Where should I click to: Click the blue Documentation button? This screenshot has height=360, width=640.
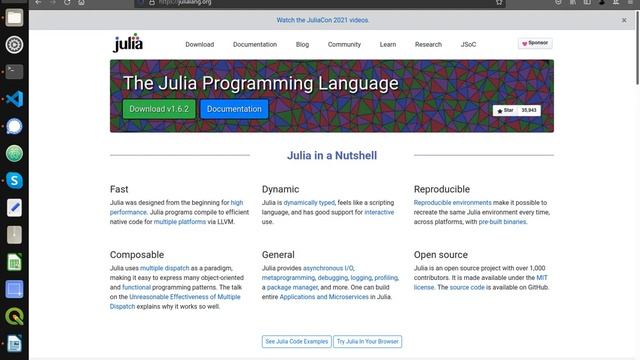234,109
